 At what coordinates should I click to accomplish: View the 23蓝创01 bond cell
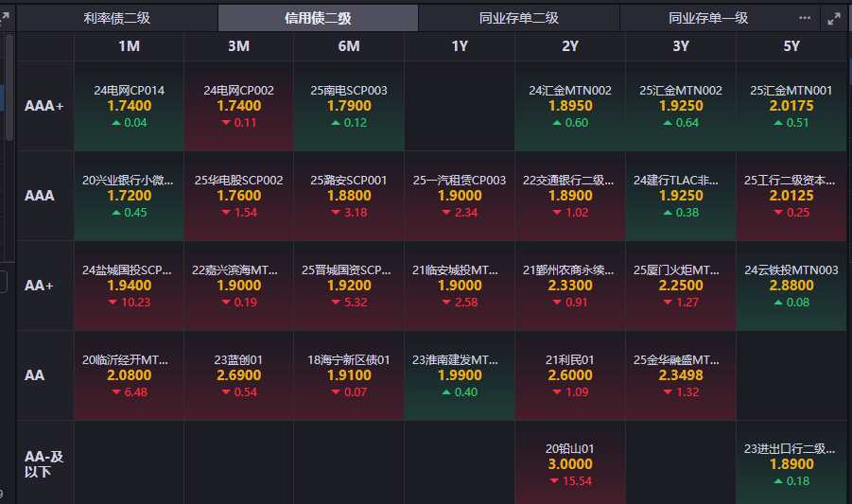238,375
